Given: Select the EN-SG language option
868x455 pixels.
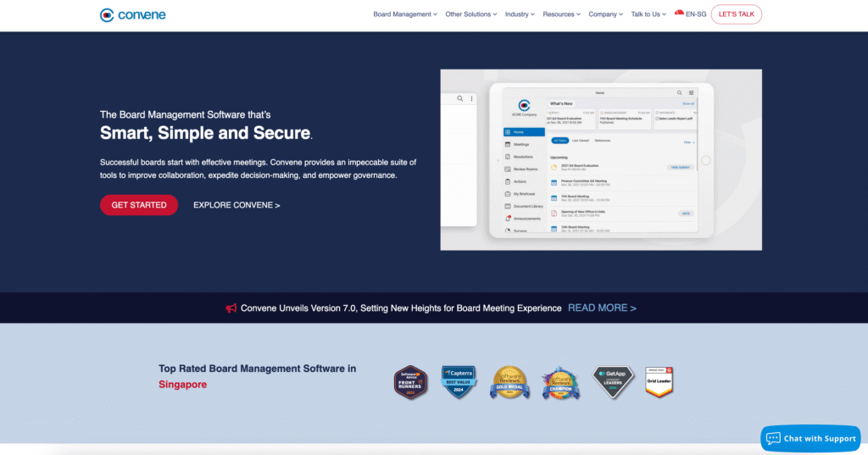Looking at the screenshot, I should (x=696, y=14).
